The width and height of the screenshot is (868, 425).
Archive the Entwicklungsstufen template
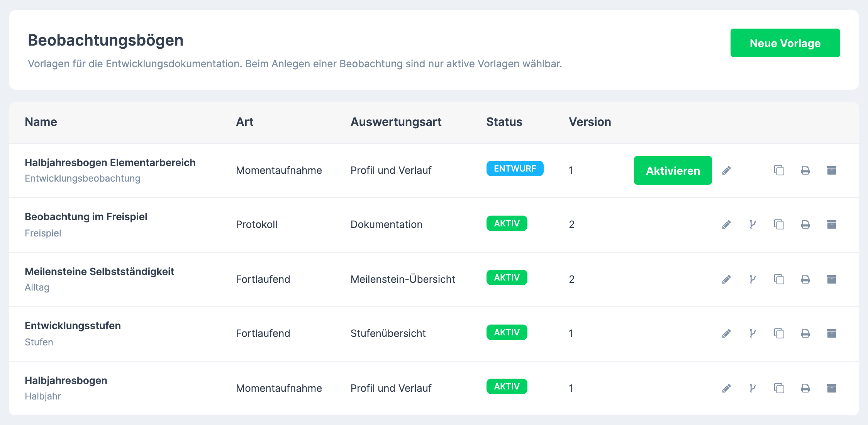coord(832,333)
